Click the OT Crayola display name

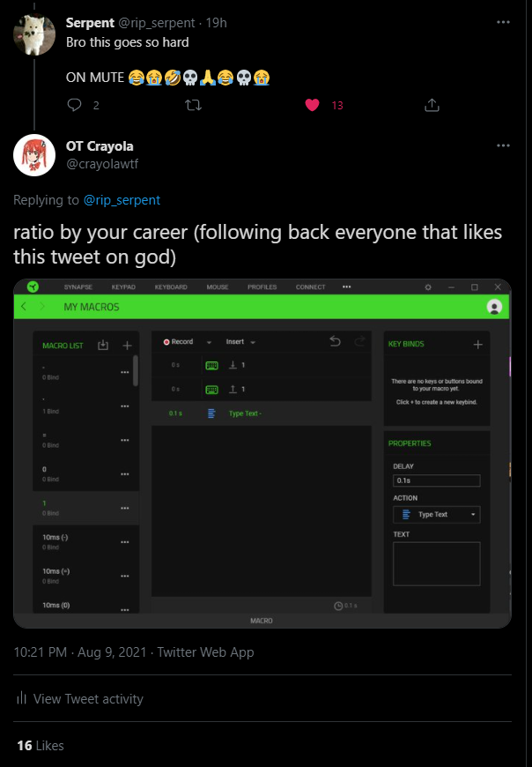click(100, 146)
